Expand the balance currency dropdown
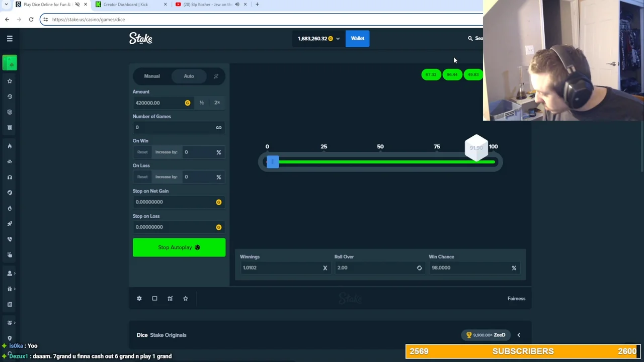 338,39
